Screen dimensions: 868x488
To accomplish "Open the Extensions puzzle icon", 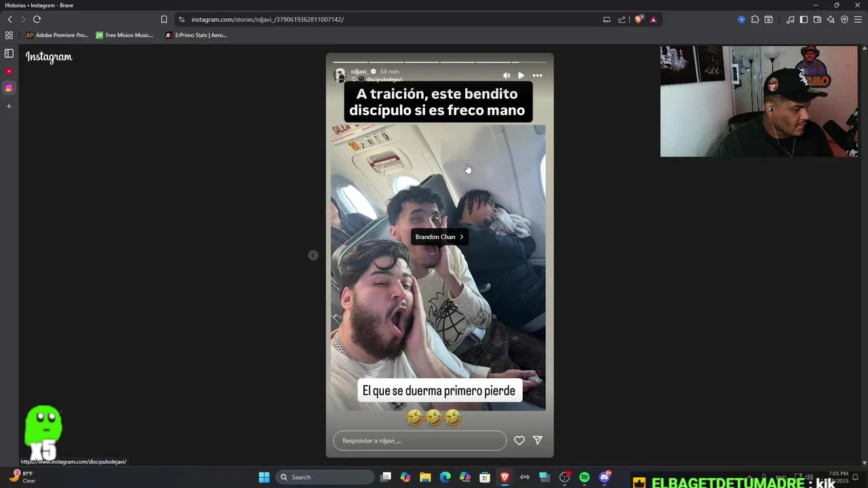I will 755,20.
